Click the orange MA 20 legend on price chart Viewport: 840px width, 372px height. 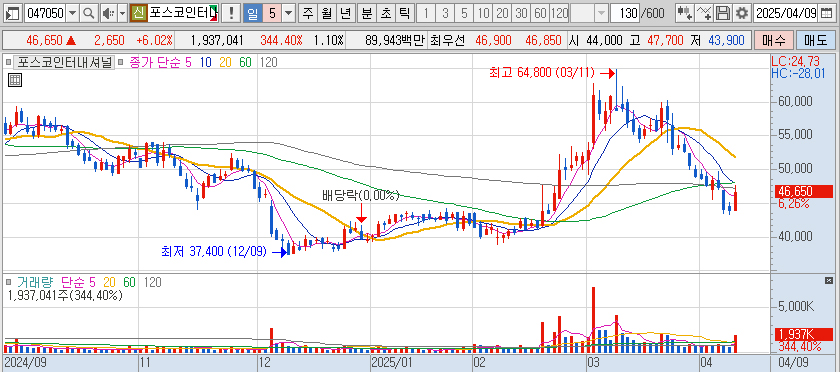pos(225,63)
